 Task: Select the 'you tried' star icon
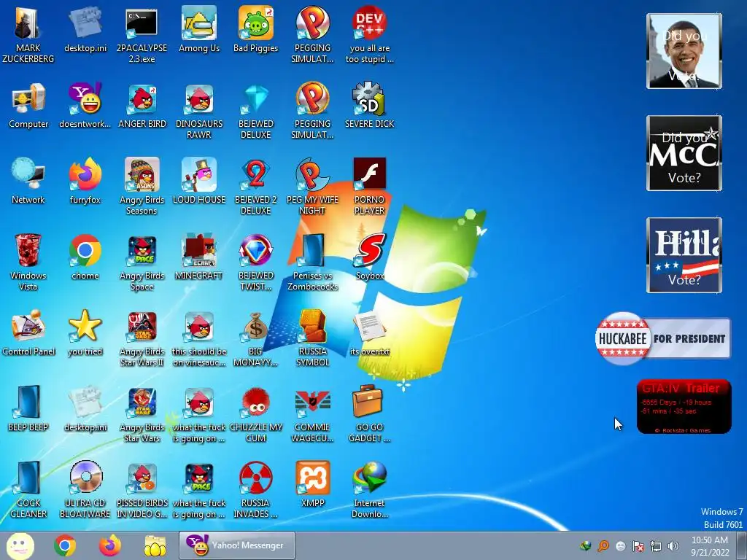click(85, 332)
